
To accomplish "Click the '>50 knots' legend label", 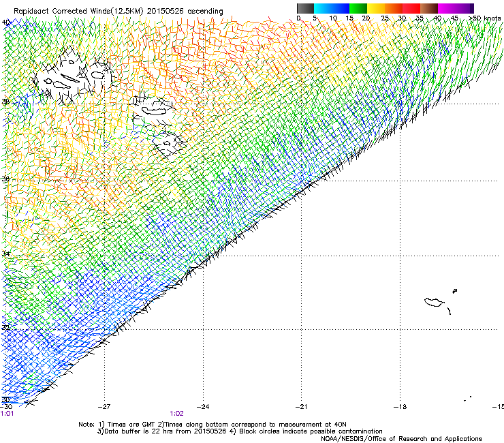I will pyautogui.click(x=484, y=18).
